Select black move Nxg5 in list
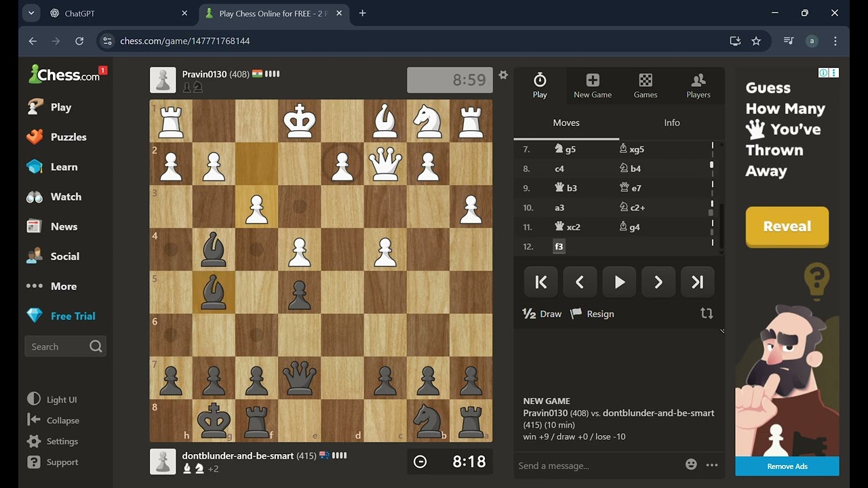Screen dimensions: 868x488 [x=632, y=149]
